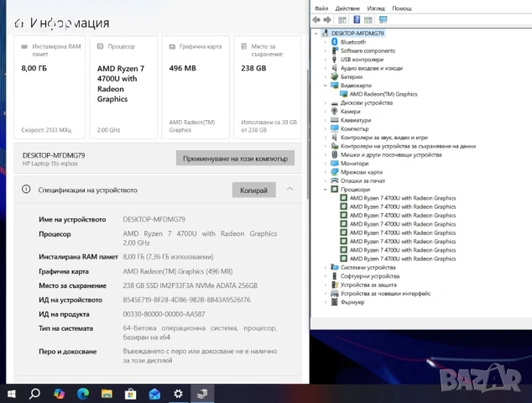Collapse the Видеокарти category
Viewport: 532px width, 403px height.
(326, 86)
